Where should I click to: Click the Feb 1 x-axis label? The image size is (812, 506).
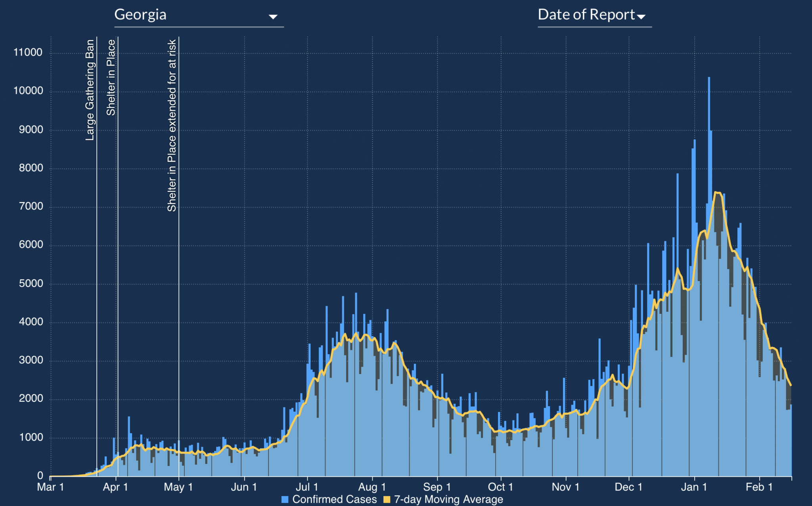[759, 487]
